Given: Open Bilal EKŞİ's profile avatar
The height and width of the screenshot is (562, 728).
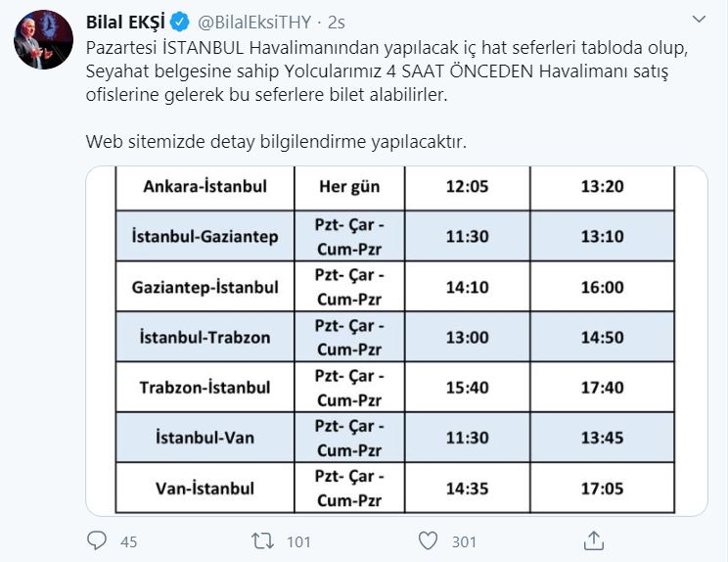Looking at the screenshot, I should tap(39, 41).
